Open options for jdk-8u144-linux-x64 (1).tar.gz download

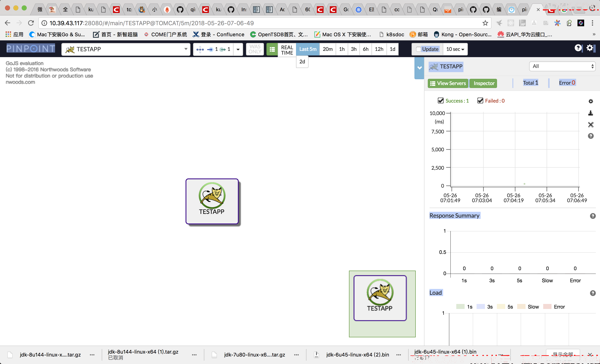pos(194,355)
